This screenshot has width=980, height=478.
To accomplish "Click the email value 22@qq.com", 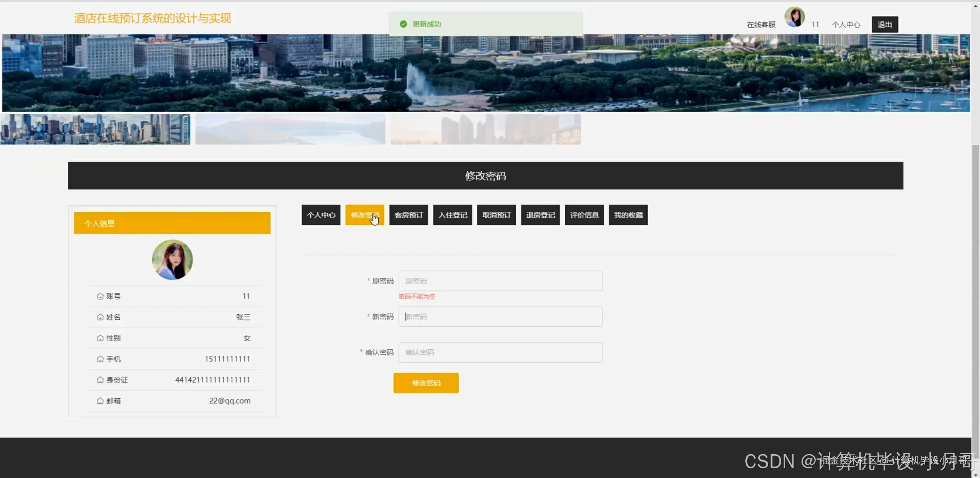I will (x=230, y=401).
